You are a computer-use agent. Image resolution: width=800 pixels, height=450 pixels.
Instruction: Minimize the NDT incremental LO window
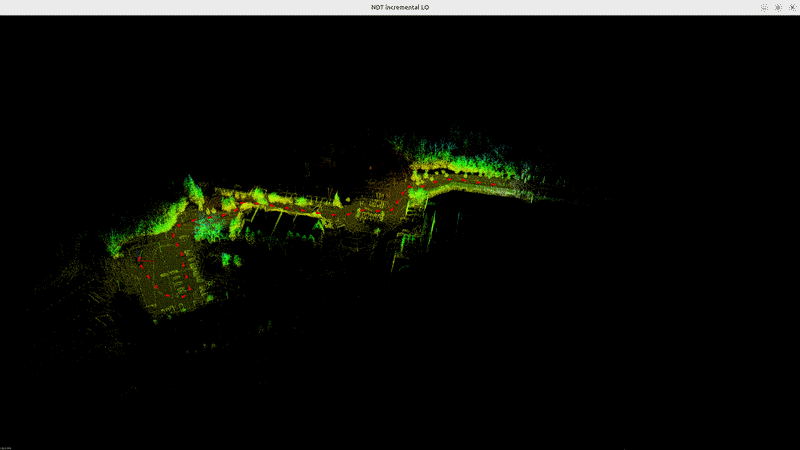pyautogui.click(x=764, y=7)
